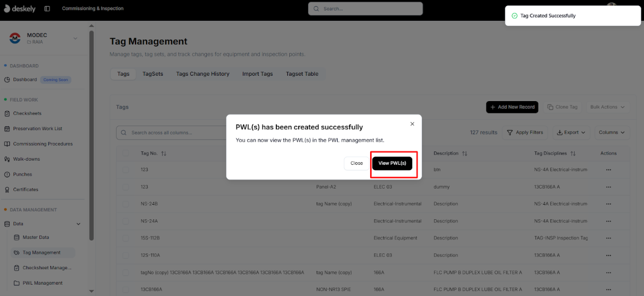The image size is (644, 296).
Task: Check the 12S-110A row checkbox
Action: tap(126, 255)
